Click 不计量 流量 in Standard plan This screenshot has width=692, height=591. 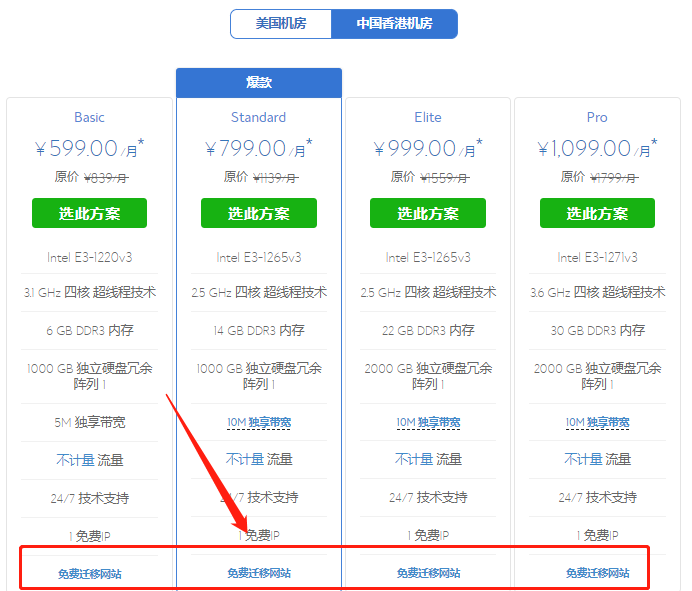point(259,459)
